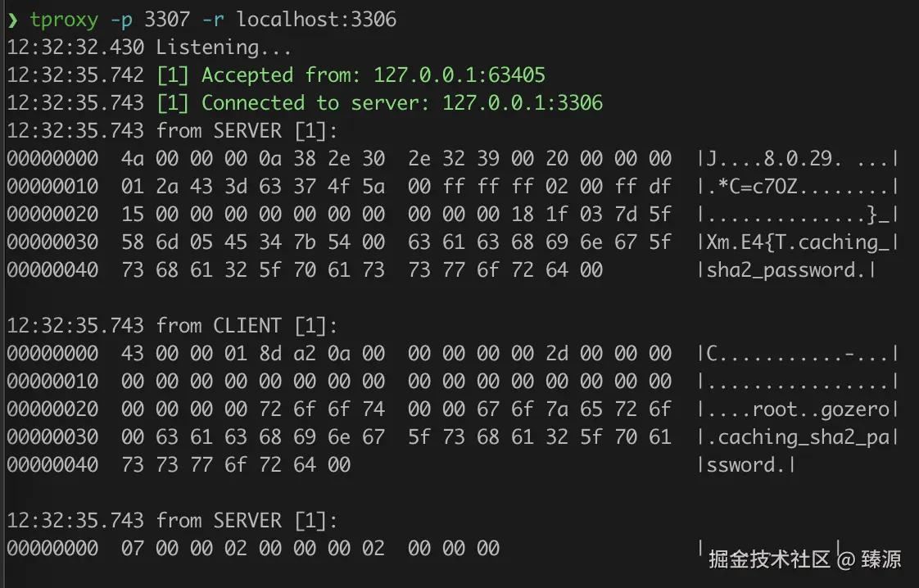Click 'Connected to server: 127.0.0.1:3306' green text
The width and height of the screenshot is (919, 588).
[402, 103]
